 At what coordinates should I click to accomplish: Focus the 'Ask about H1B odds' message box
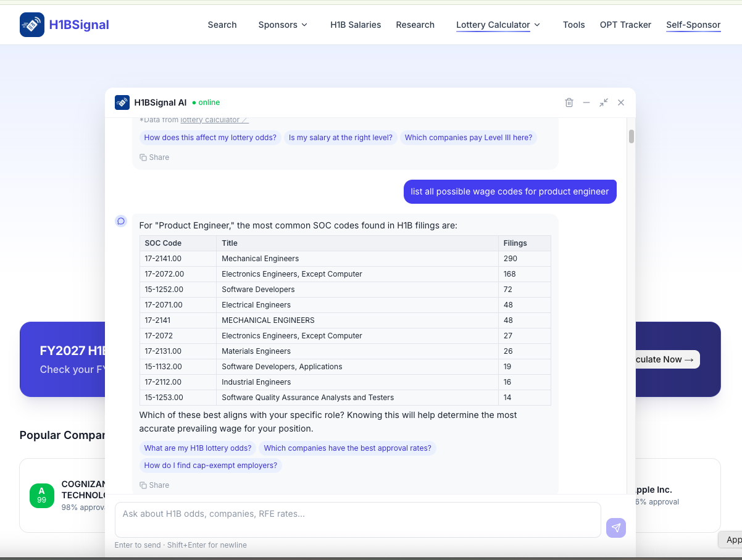coord(358,520)
